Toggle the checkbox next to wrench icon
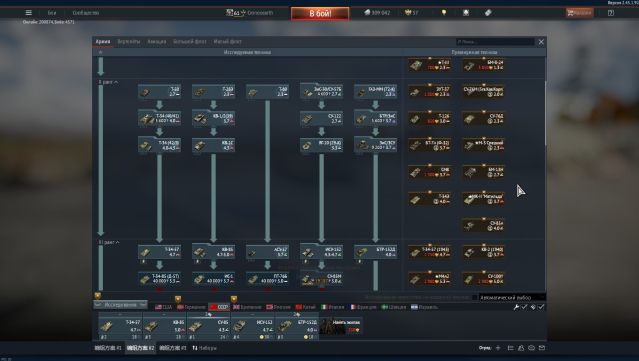Image resolution: width=639 pixels, height=361 pixels. [524, 307]
